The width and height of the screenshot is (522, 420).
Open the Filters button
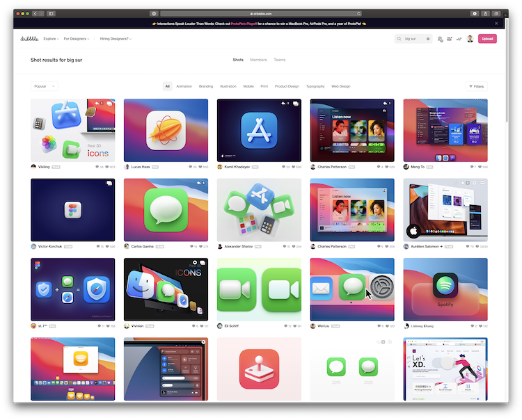tap(476, 86)
